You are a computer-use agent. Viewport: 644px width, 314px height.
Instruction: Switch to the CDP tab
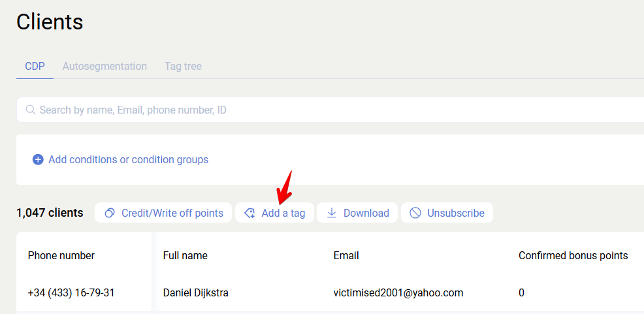click(35, 66)
